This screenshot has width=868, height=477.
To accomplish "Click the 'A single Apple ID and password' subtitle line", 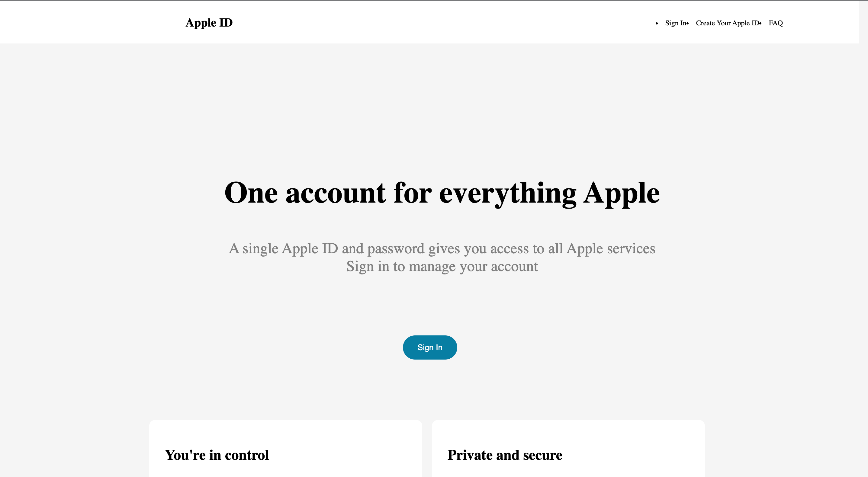I will click(x=442, y=248).
